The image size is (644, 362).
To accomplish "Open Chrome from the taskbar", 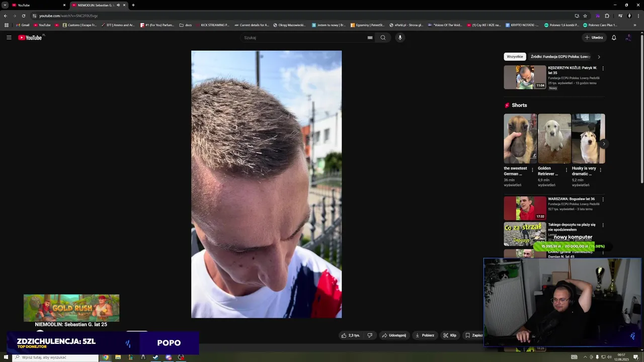I will [x=106, y=357].
